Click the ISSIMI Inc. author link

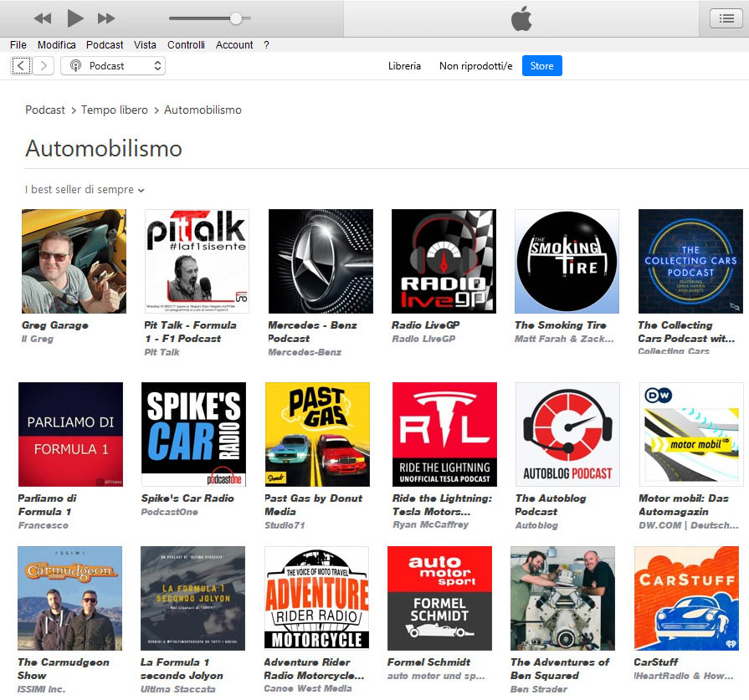(x=41, y=689)
